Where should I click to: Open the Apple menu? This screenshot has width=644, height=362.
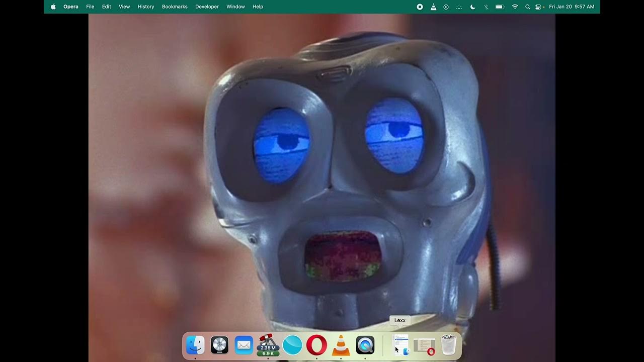pyautogui.click(x=53, y=7)
